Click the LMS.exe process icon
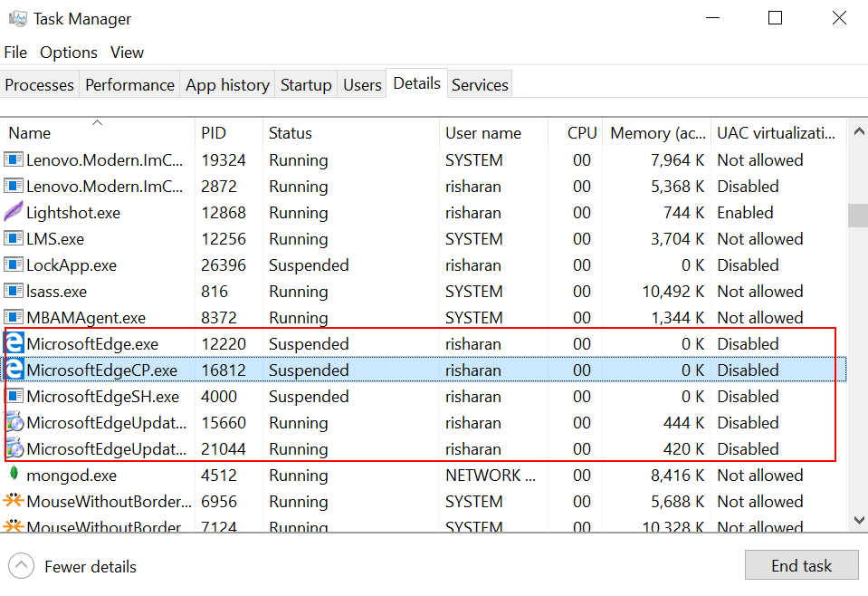Screen dimensions: 868x596 [x=14, y=238]
